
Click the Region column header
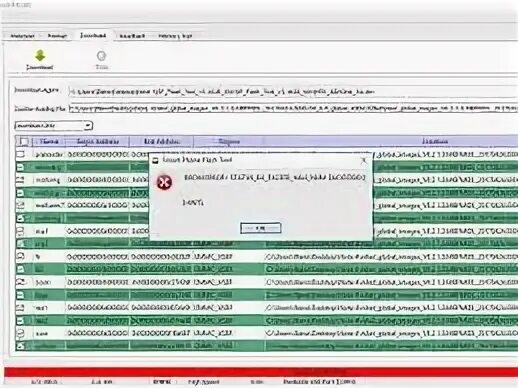coord(229,141)
